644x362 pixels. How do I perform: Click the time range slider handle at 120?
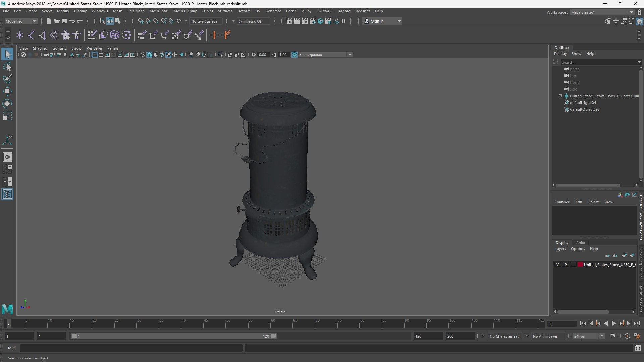273,336
